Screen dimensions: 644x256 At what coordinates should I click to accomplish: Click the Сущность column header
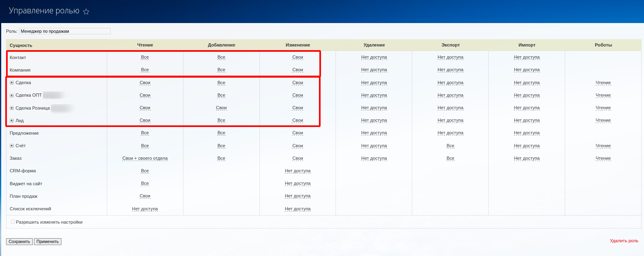tap(21, 45)
